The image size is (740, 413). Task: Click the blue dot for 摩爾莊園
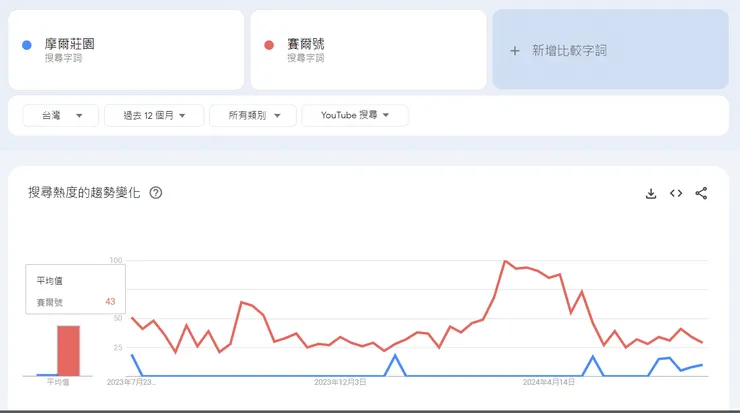(27, 44)
